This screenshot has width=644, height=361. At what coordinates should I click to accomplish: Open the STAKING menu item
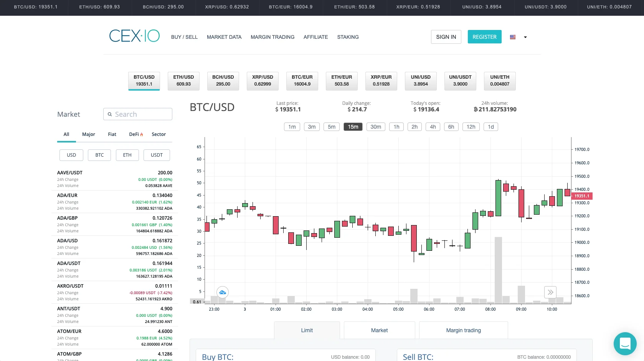coord(348,37)
